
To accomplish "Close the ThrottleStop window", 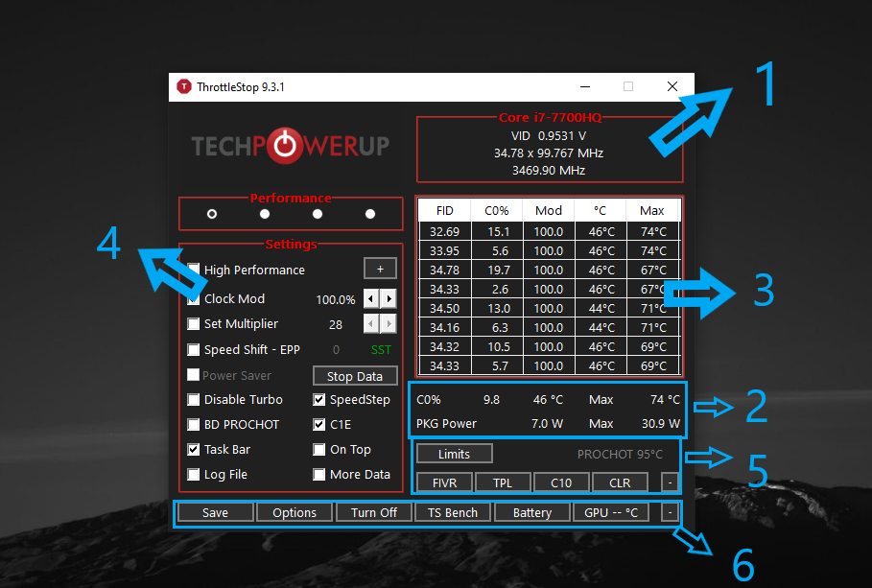I will click(x=672, y=86).
